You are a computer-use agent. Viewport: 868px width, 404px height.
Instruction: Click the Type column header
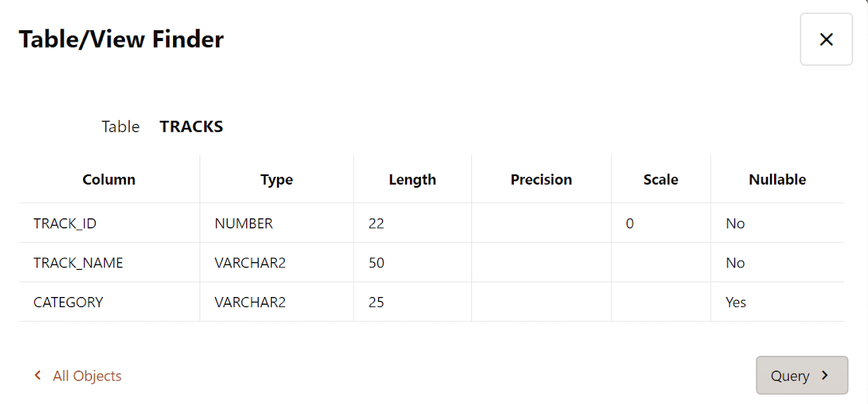(276, 180)
